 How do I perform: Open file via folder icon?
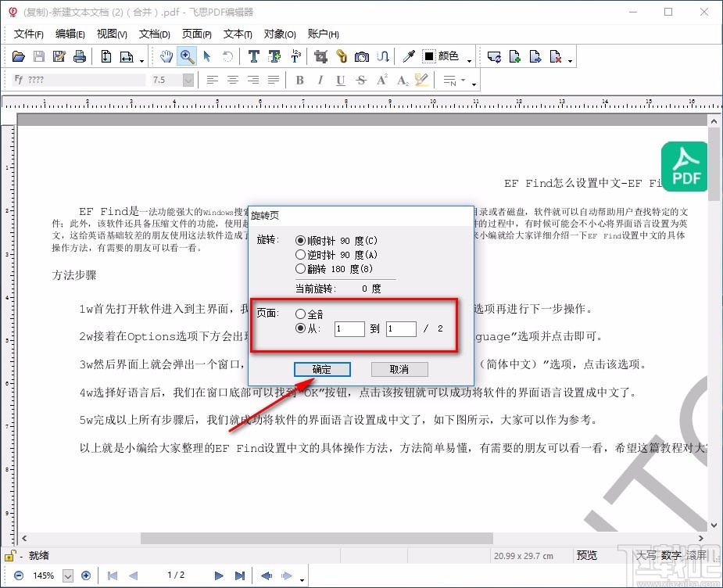19,57
